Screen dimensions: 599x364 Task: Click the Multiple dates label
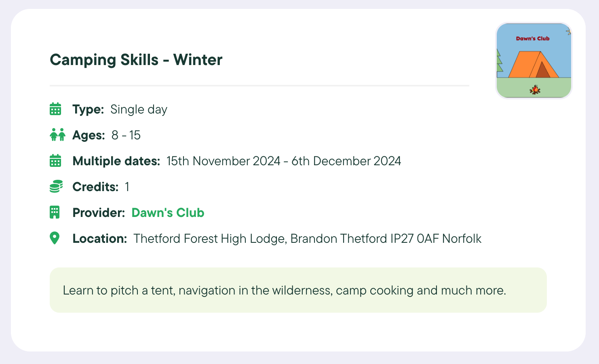tap(116, 161)
